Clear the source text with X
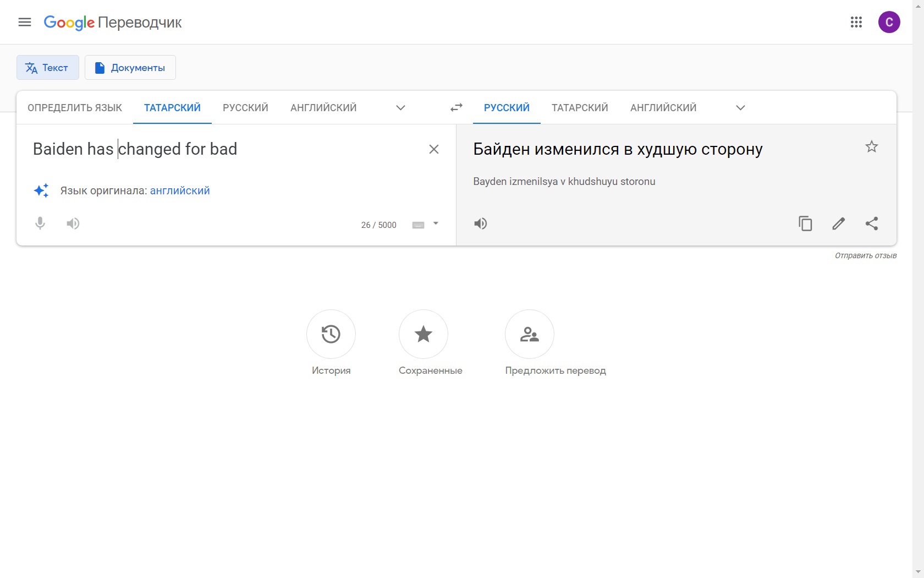The height and width of the screenshot is (578, 924). point(434,149)
